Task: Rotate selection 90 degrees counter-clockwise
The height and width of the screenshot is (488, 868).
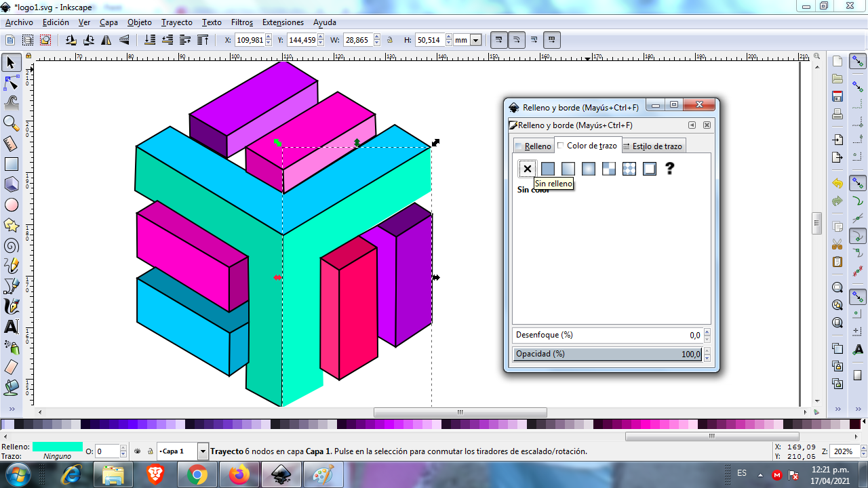Action: (71, 40)
